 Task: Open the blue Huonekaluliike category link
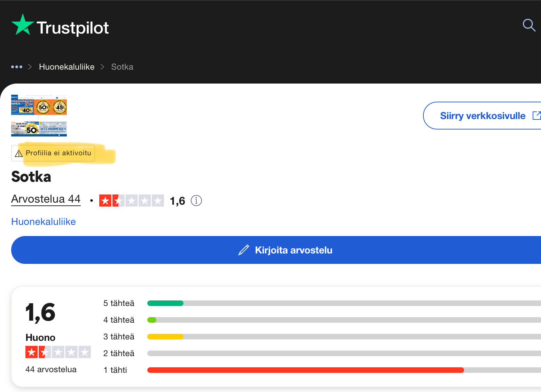tap(44, 222)
